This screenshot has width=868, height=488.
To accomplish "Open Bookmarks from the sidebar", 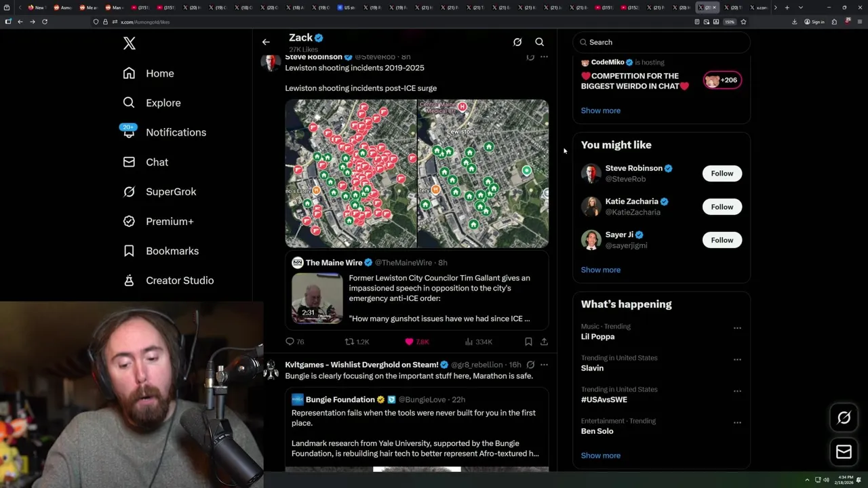I will point(161,251).
